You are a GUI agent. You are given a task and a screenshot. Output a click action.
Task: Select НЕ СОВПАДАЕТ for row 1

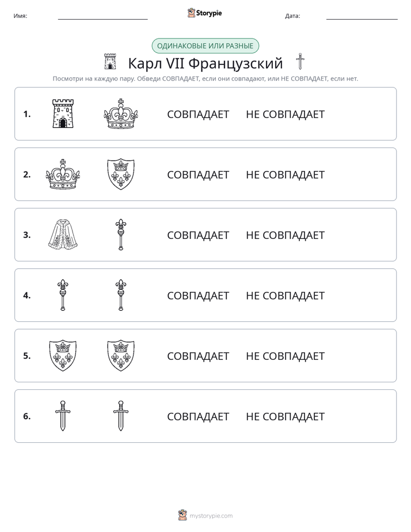coord(285,115)
